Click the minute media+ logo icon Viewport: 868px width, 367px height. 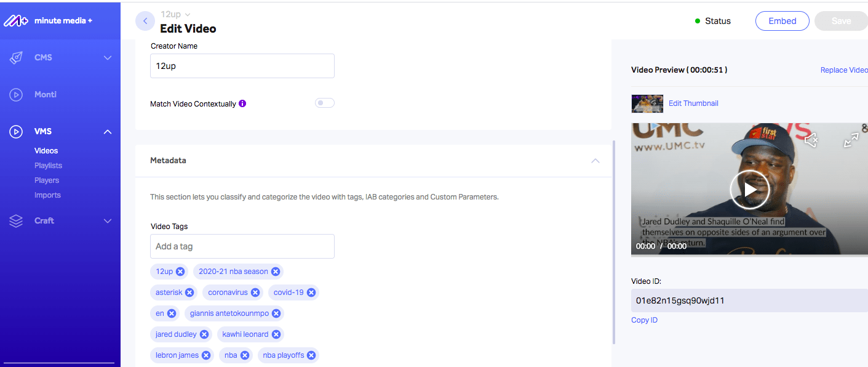16,20
